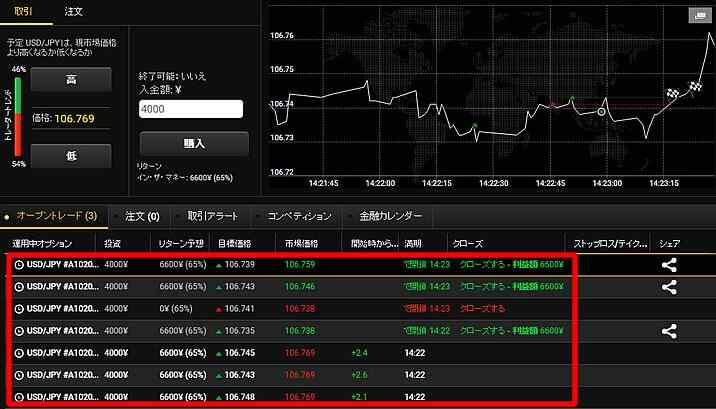Click clock icon of the 106.735 target row
This screenshot has width=716, height=409.
click(x=19, y=330)
